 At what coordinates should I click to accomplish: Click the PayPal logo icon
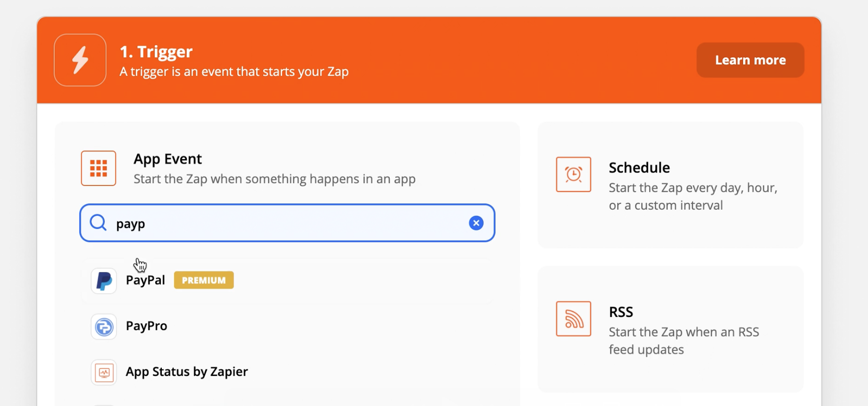click(x=104, y=280)
